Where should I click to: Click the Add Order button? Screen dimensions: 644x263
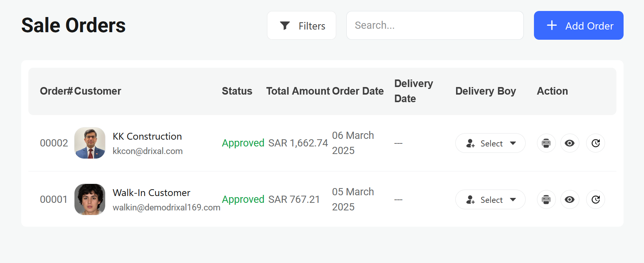pos(578,25)
